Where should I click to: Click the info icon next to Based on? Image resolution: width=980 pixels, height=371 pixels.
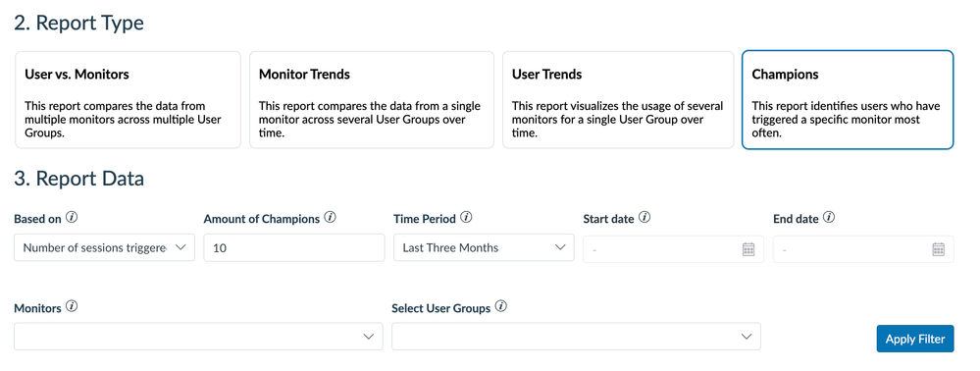point(72,218)
